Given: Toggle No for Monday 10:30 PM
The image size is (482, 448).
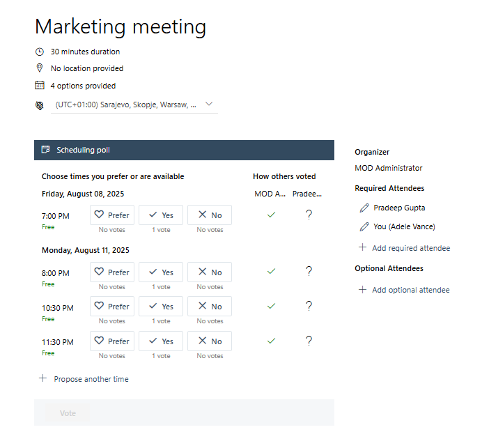Looking at the screenshot, I should (210, 307).
